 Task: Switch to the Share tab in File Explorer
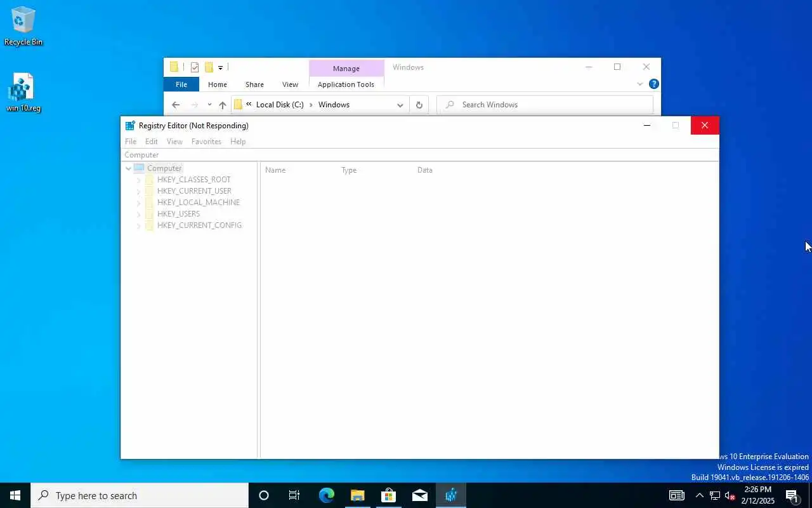(x=254, y=84)
